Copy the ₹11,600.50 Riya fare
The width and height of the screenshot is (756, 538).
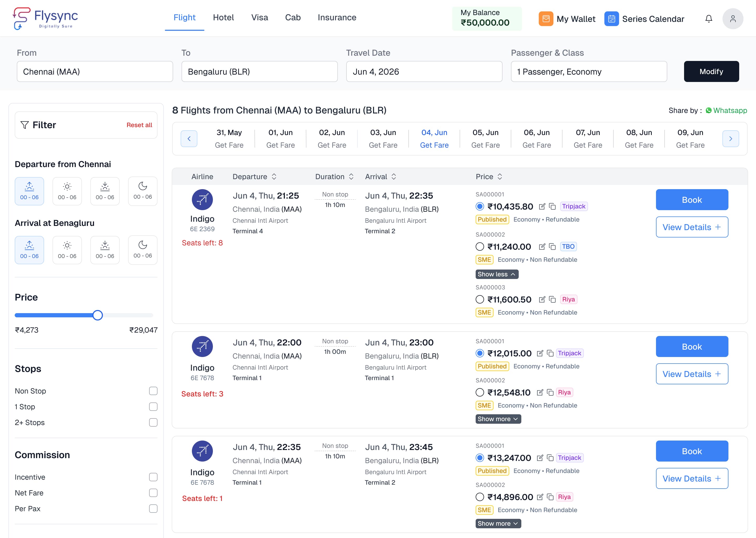[552, 299]
